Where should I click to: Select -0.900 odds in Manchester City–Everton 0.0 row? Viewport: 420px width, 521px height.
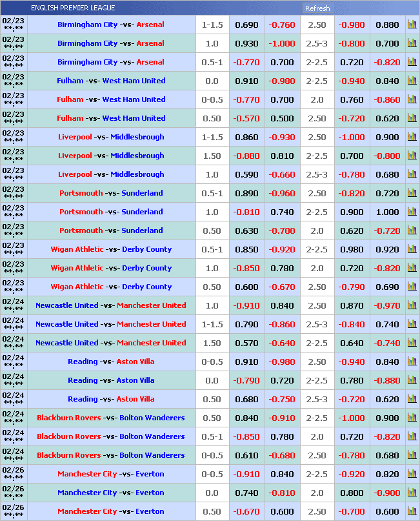pyautogui.click(x=387, y=493)
